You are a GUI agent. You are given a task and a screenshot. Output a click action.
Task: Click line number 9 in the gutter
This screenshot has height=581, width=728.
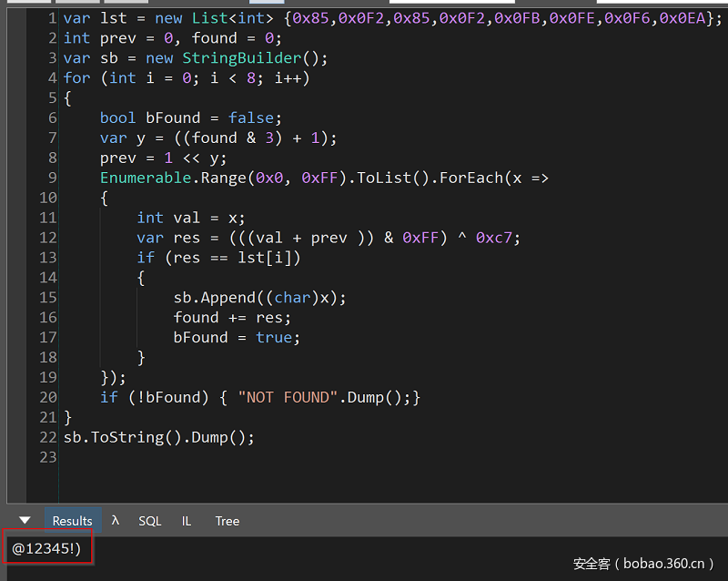coord(52,178)
